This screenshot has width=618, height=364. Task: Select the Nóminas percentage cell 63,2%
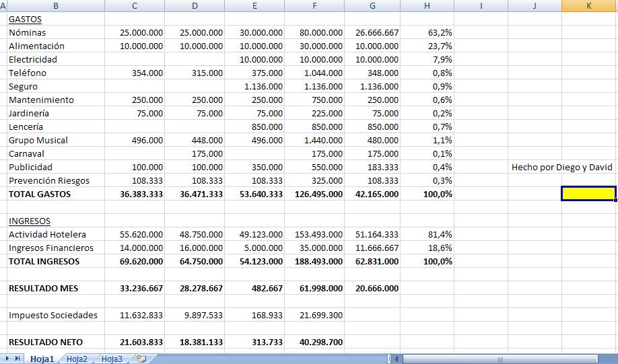point(427,32)
